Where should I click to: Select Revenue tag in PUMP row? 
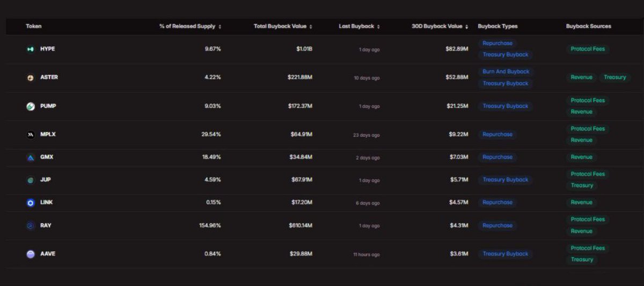[582, 112]
